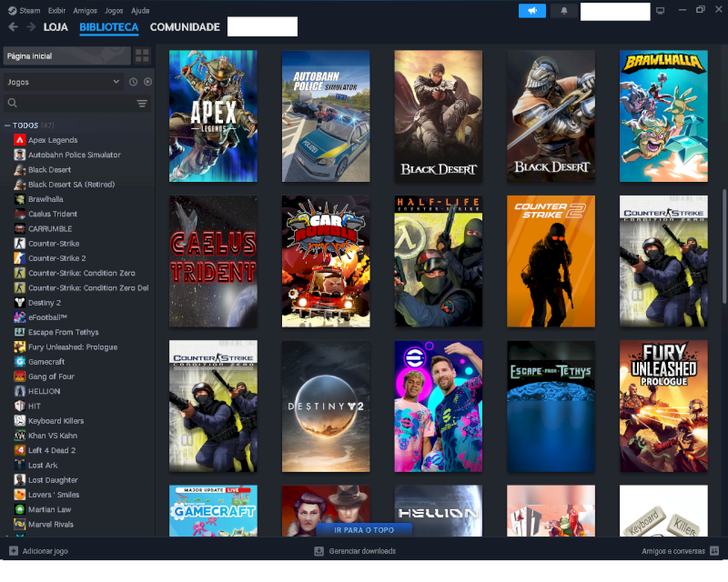This screenshot has height=582, width=728.
Task: Switch to the LOJA tab
Action: click(56, 27)
